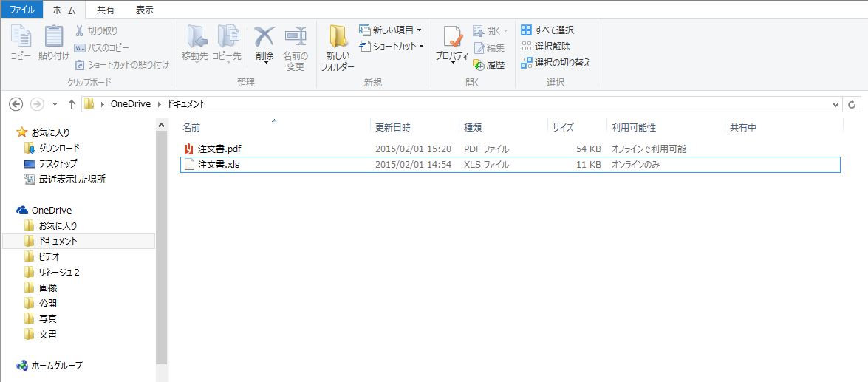Image resolution: width=868 pixels, height=382 pixels.
Task: Switch to the Home (ホーム) tab
Action: (x=64, y=10)
